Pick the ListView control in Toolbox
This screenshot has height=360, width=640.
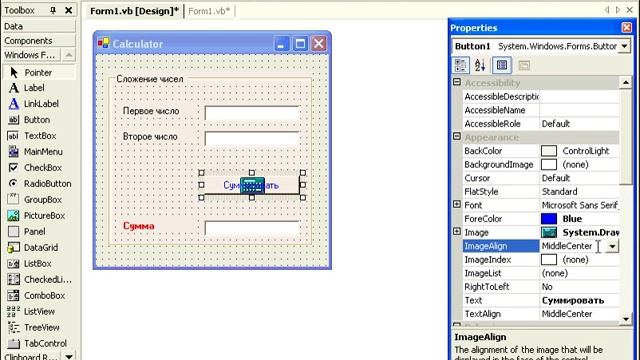(x=39, y=311)
